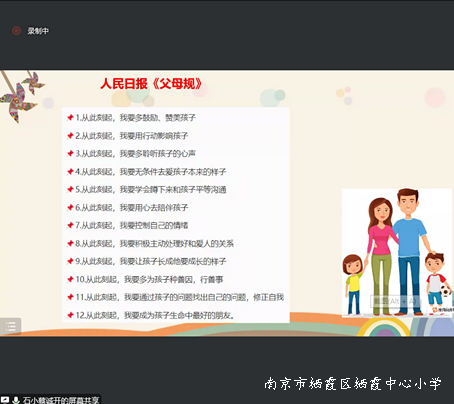Viewport: 454px width, 404px height.
Task: Click line 6 about 用心去陪伴孩子
Action: pos(132,208)
